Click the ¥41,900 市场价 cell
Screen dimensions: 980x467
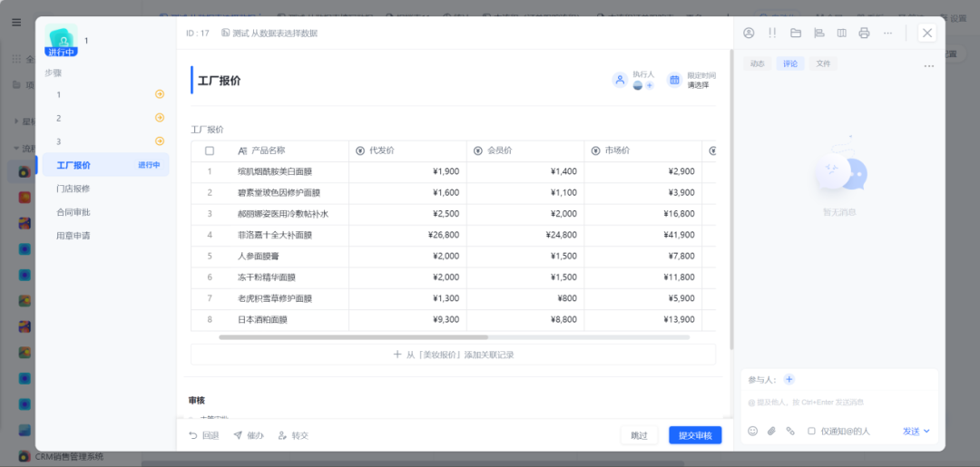pyautogui.click(x=642, y=235)
